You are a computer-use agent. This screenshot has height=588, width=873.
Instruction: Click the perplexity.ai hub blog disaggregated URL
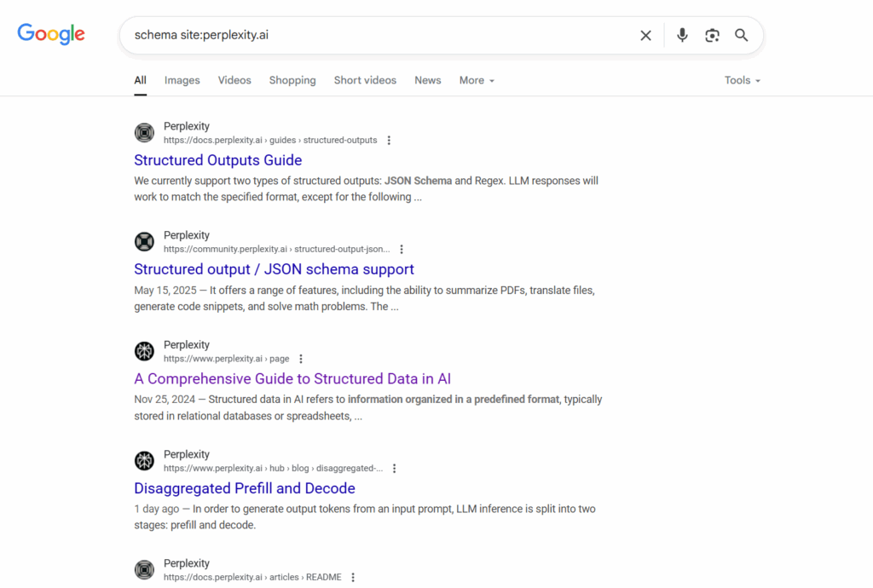click(273, 469)
